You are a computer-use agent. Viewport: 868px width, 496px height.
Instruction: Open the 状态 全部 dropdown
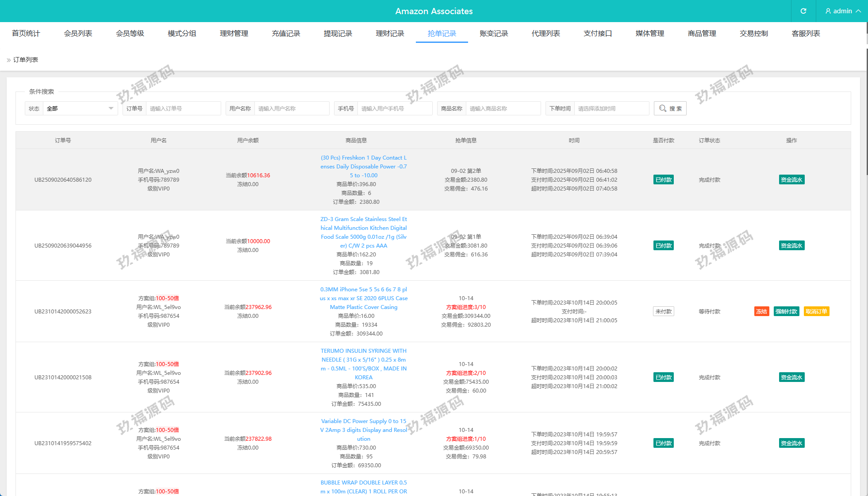[x=80, y=108]
